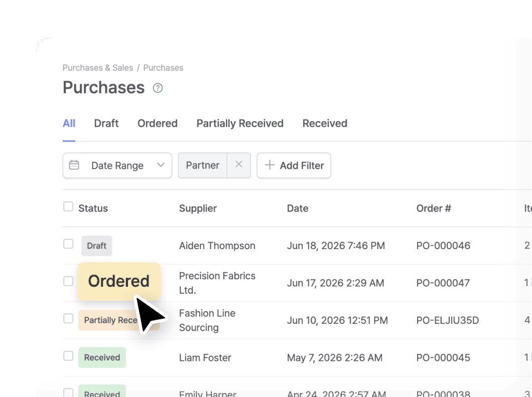Click order number PO-000046
This screenshot has height=397, width=532.
(x=443, y=246)
